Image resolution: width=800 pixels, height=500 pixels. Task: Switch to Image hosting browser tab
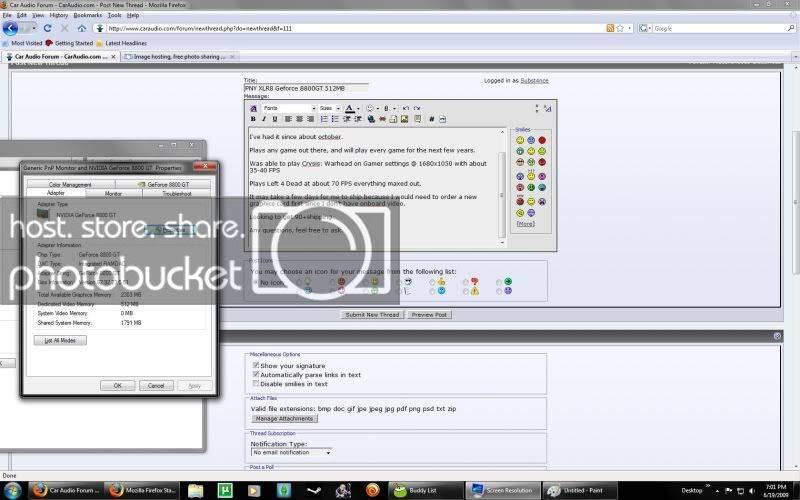[179, 57]
